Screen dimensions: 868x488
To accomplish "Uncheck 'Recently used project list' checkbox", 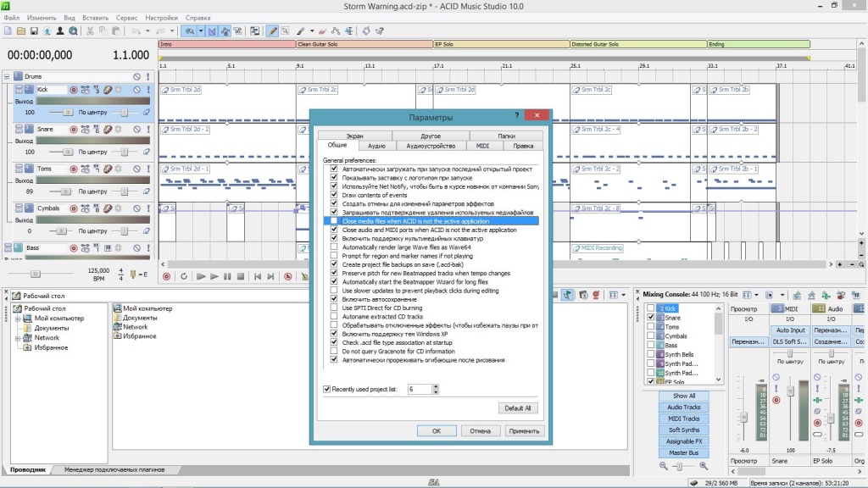I will [326, 389].
